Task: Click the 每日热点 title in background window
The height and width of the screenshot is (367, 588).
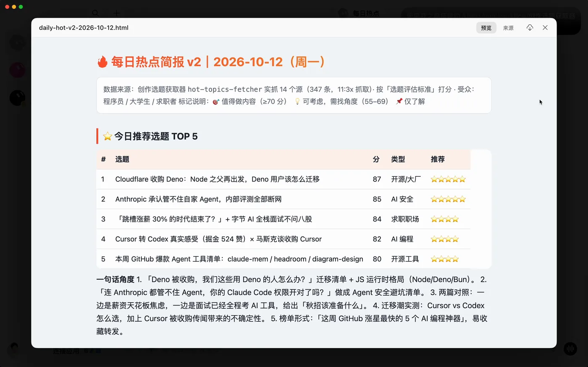Action: [x=366, y=13]
